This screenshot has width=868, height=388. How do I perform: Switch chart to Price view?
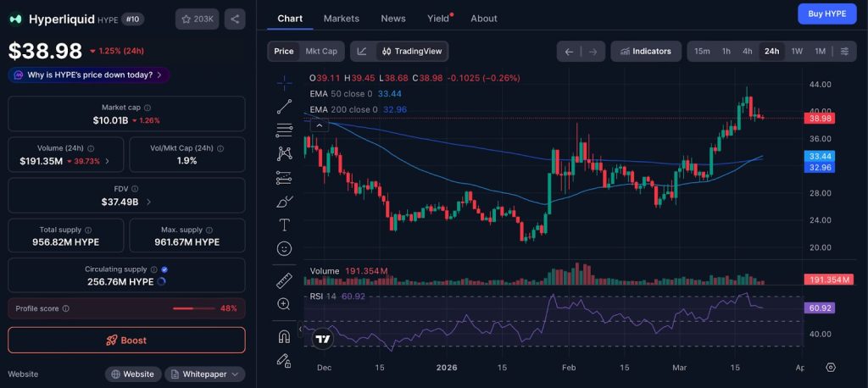pyautogui.click(x=284, y=52)
